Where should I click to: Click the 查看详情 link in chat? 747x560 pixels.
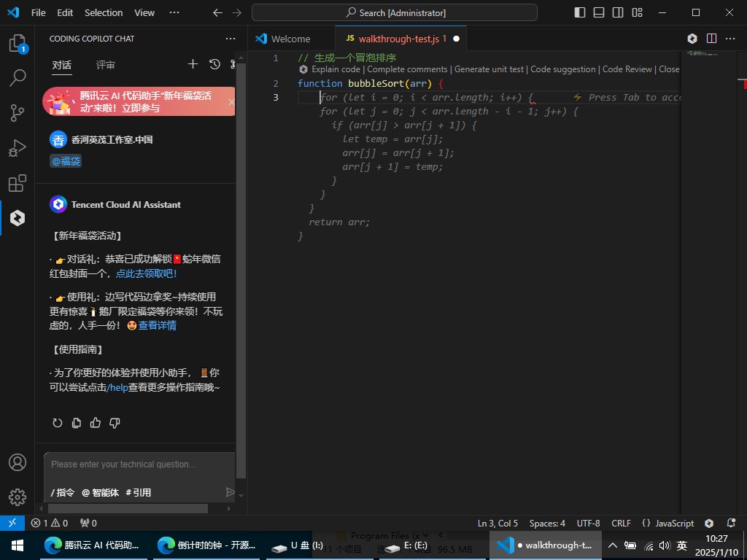click(x=158, y=325)
